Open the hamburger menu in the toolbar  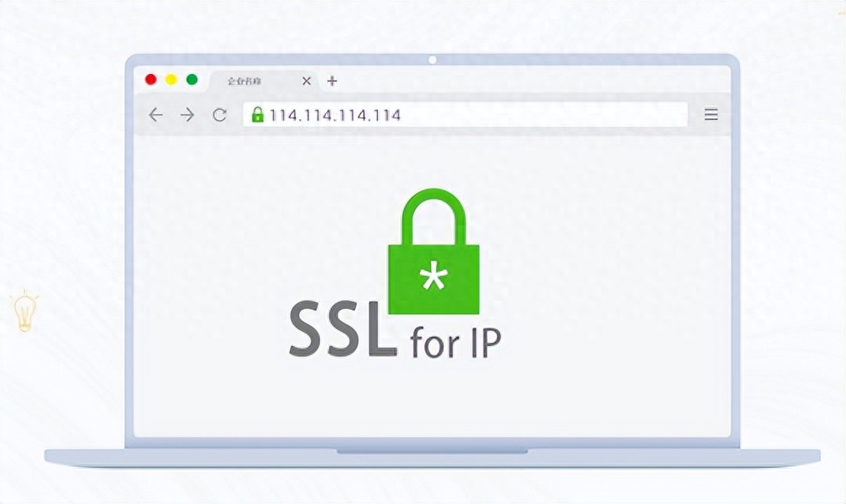tap(711, 115)
